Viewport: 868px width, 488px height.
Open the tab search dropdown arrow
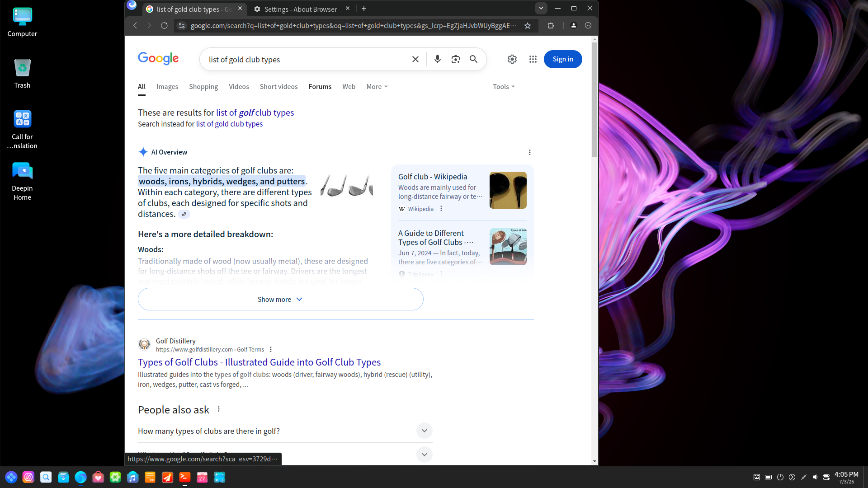541,9
